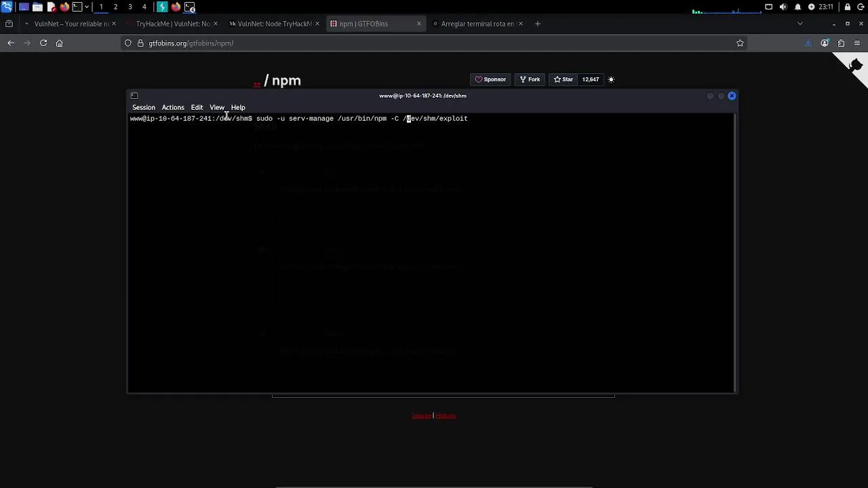The width and height of the screenshot is (868, 488).
Task: Toggle the light/dark theme sun icon
Action: coord(611,79)
